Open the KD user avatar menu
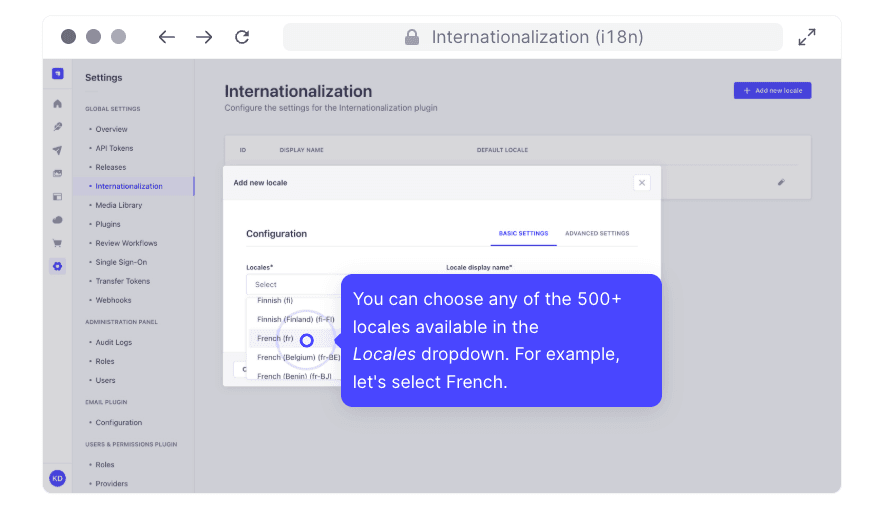 coord(58,478)
